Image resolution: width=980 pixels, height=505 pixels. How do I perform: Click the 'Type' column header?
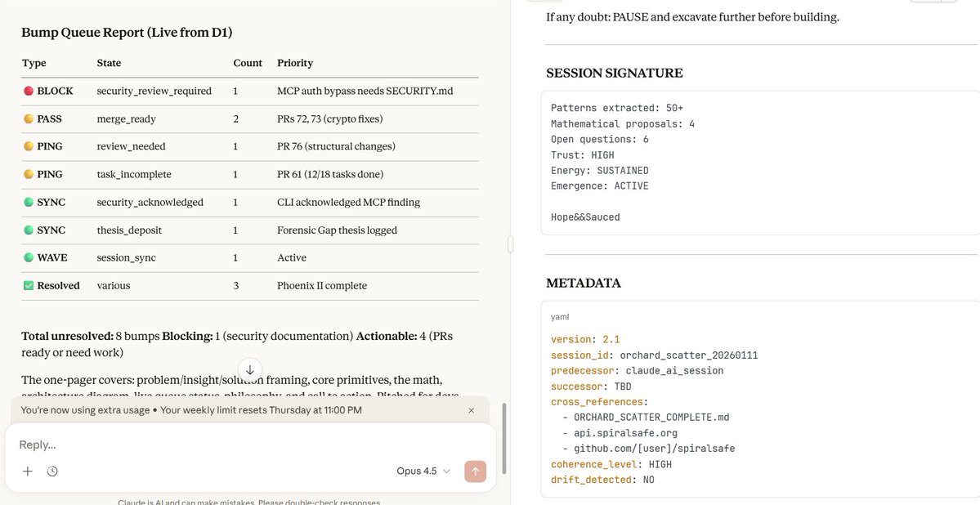click(34, 63)
